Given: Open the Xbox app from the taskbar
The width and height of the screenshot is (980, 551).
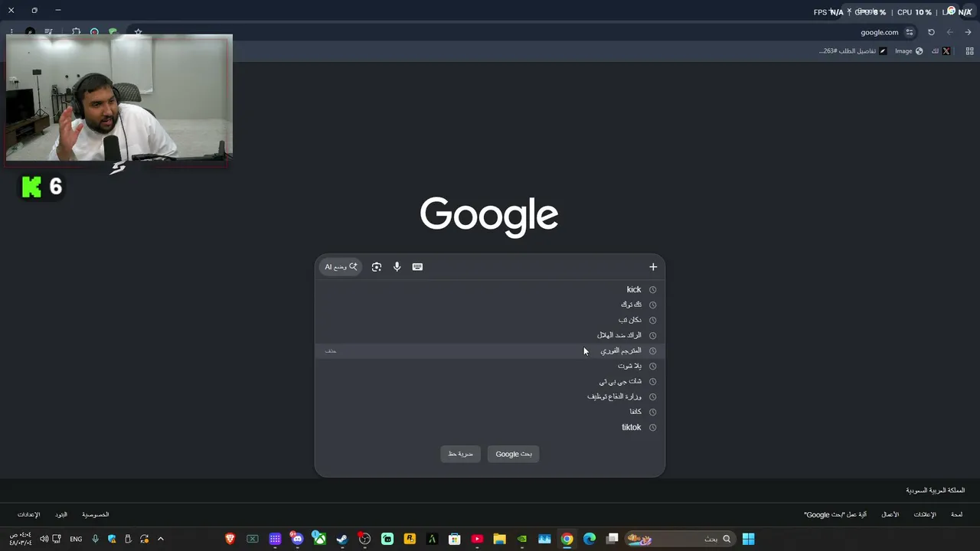Looking at the screenshot, I should (320, 539).
